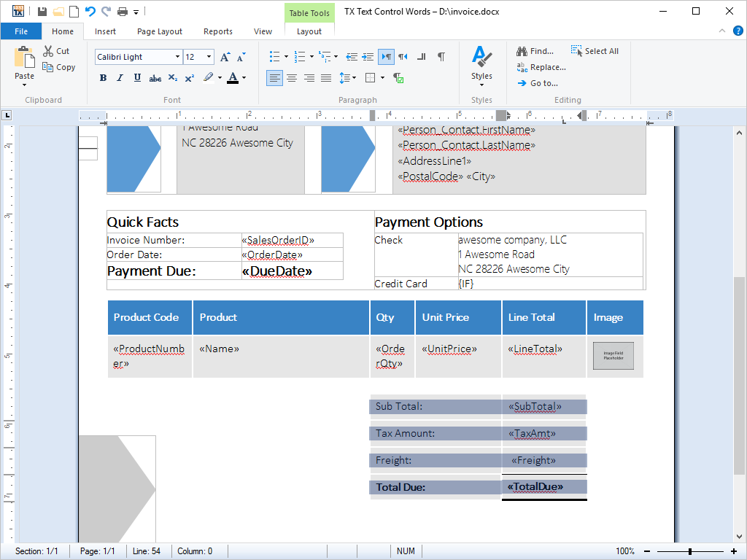Click the Undo arrow icon
This screenshot has height=560, width=747.
(90, 12)
